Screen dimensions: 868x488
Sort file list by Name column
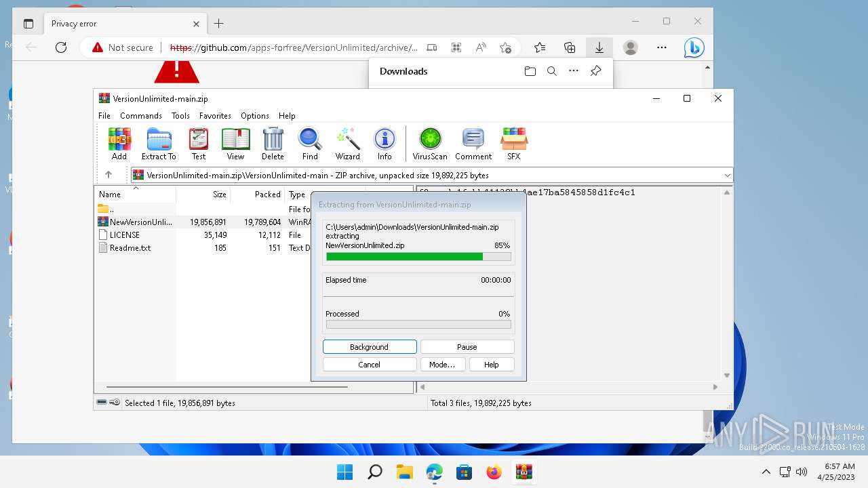(x=135, y=195)
